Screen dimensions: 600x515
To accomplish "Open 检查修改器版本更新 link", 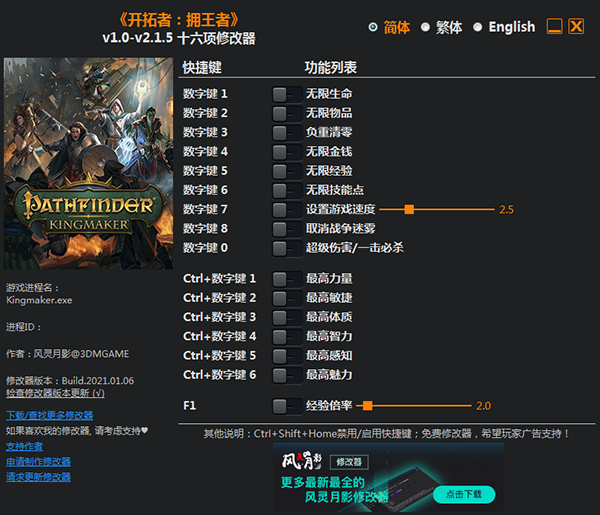I will point(55,393).
